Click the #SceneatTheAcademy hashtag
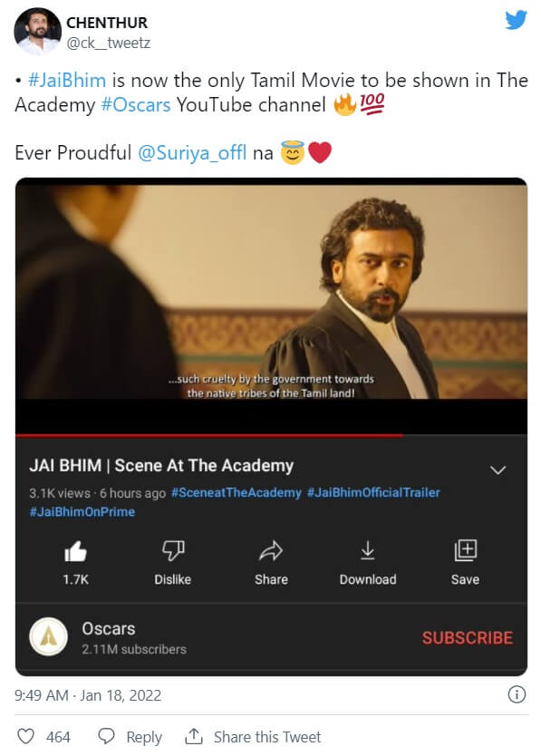The image size is (541, 756). (x=237, y=493)
